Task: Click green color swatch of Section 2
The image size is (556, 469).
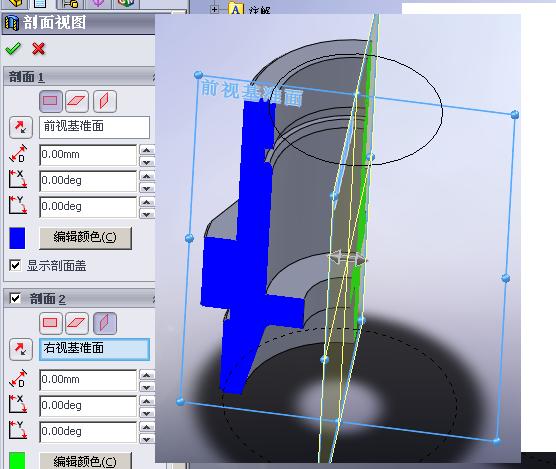Action: coord(17,460)
